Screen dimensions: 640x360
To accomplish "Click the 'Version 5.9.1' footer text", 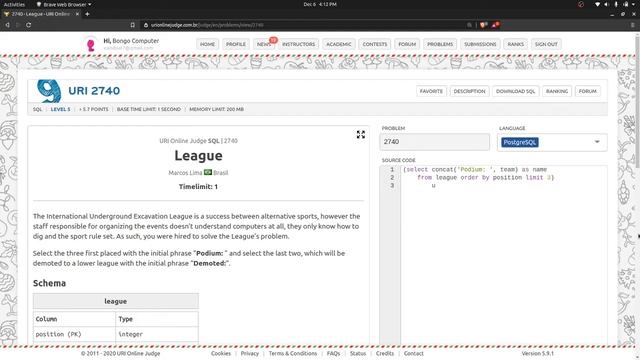I will pyautogui.click(x=538, y=353).
